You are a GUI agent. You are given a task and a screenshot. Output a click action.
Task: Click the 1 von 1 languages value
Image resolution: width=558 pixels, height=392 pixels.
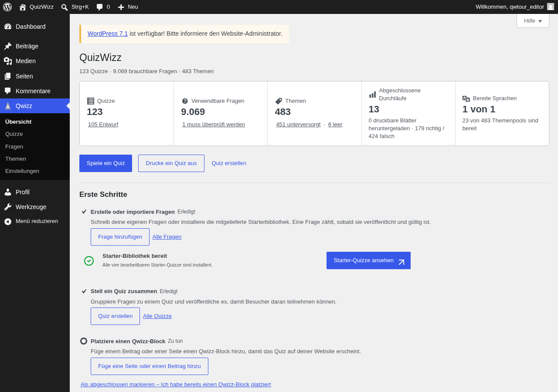tap(479, 109)
